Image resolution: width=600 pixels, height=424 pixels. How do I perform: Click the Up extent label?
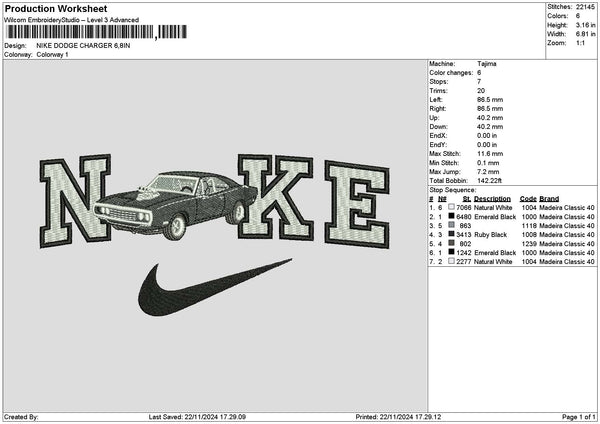coord(434,118)
